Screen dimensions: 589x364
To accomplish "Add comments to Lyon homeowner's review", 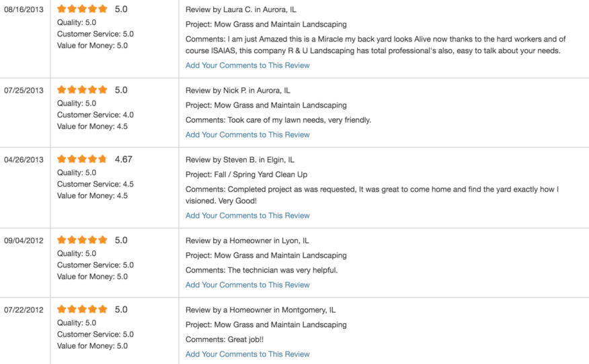I will pos(247,285).
